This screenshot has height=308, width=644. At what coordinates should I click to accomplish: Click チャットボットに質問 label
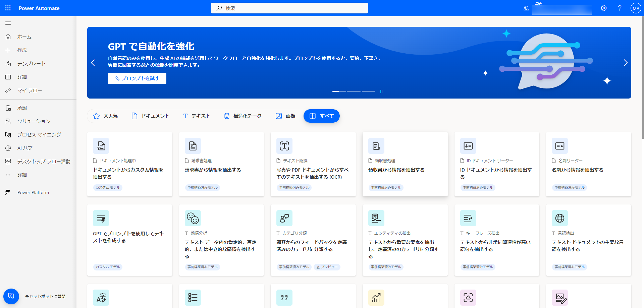click(45, 297)
